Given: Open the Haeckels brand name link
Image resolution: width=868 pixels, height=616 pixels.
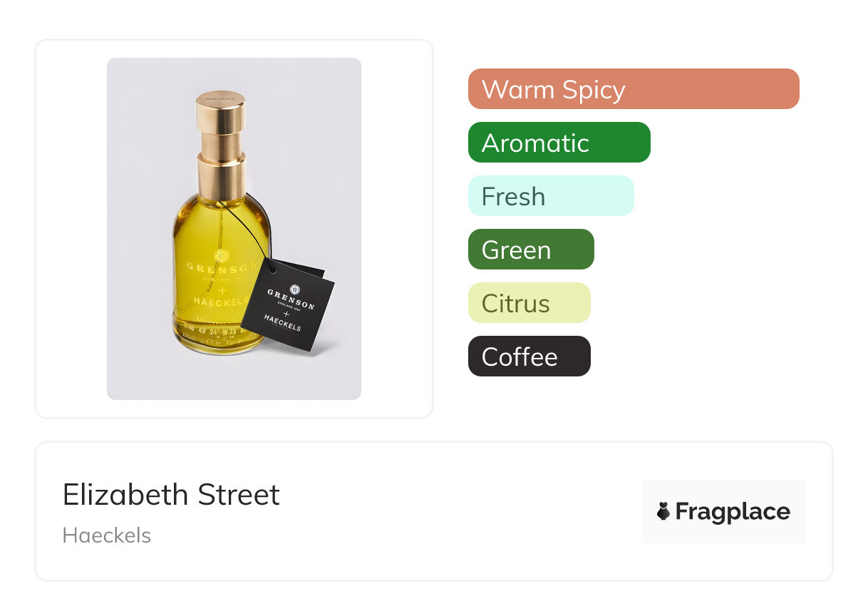Looking at the screenshot, I should coord(107,535).
